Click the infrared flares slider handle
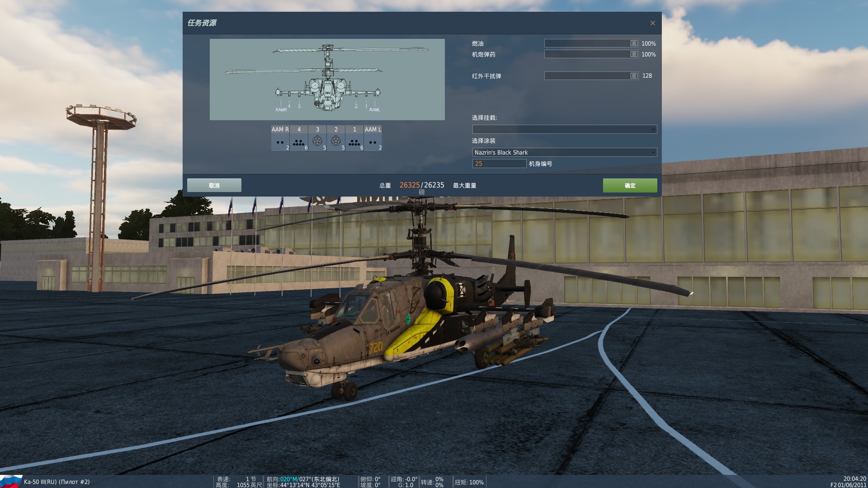868x488 pixels. click(634, 76)
